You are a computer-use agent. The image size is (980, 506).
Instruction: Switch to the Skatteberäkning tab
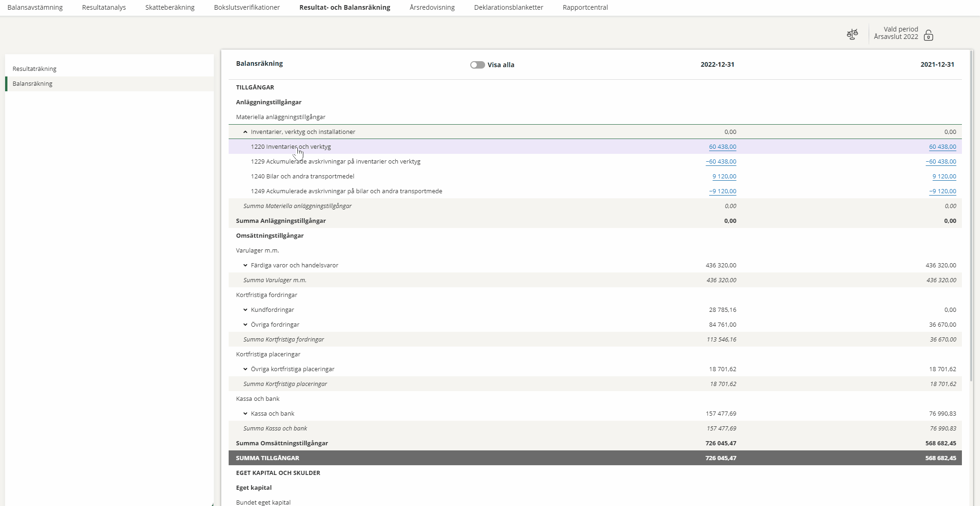pos(170,7)
